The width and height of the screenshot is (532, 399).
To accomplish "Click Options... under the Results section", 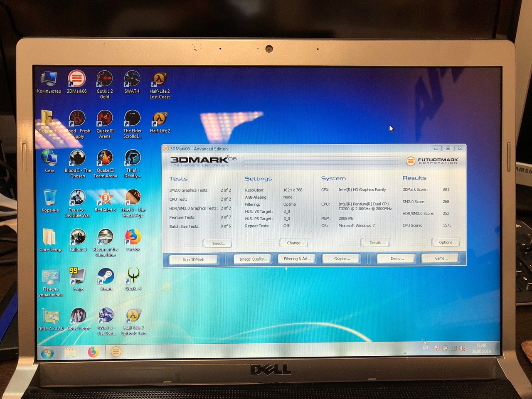I will [447, 242].
